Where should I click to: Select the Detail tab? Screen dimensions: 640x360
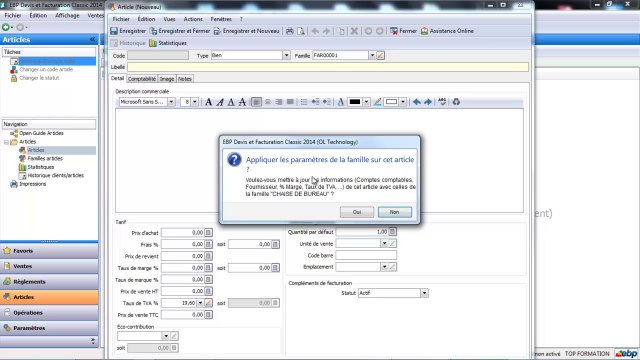click(118, 78)
